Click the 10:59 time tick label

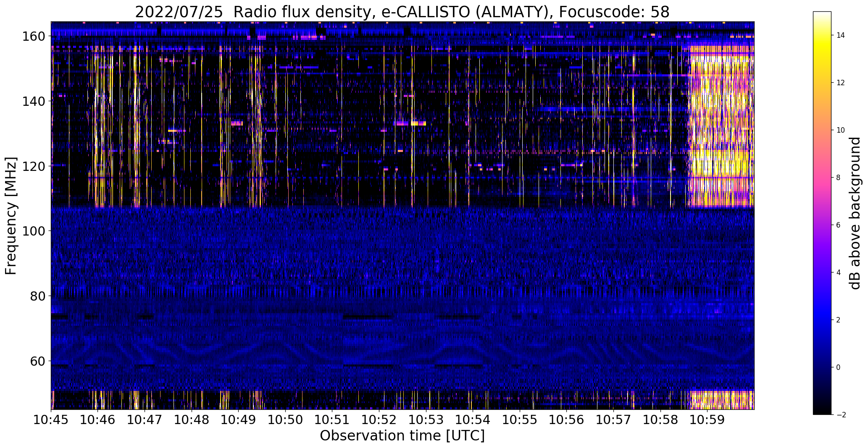pyautogui.click(x=707, y=419)
